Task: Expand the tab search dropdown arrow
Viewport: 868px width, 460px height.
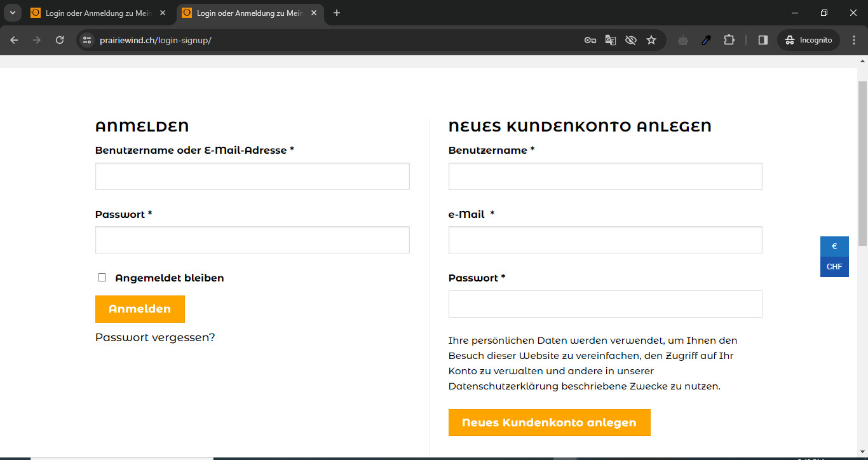Action: (x=12, y=13)
